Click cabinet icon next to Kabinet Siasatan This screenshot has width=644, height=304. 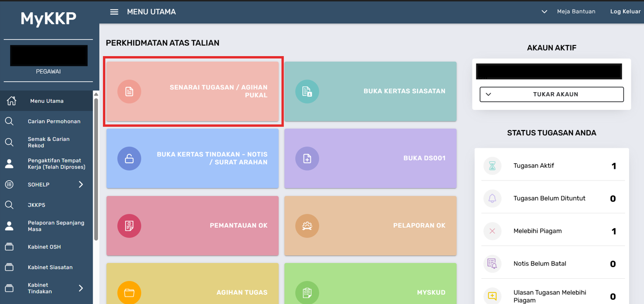point(9,267)
